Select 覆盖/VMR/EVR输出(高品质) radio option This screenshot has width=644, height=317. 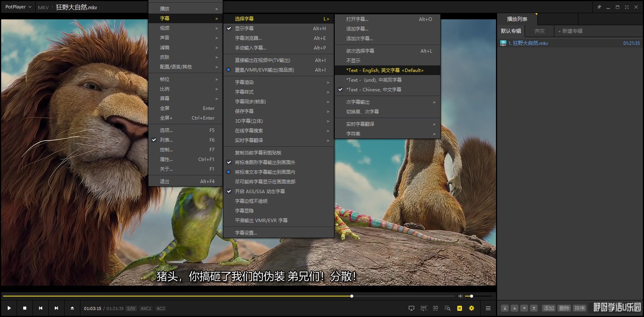point(278,70)
